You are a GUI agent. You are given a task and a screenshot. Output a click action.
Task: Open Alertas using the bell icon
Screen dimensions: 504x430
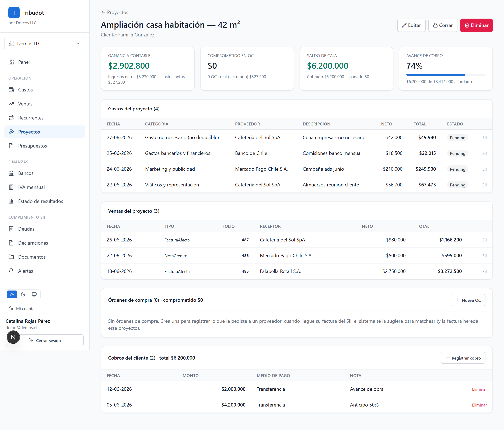coord(11,271)
